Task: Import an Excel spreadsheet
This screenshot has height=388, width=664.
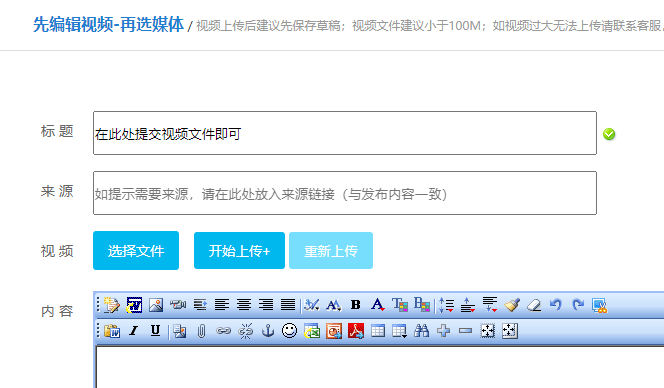Action: click(312, 331)
